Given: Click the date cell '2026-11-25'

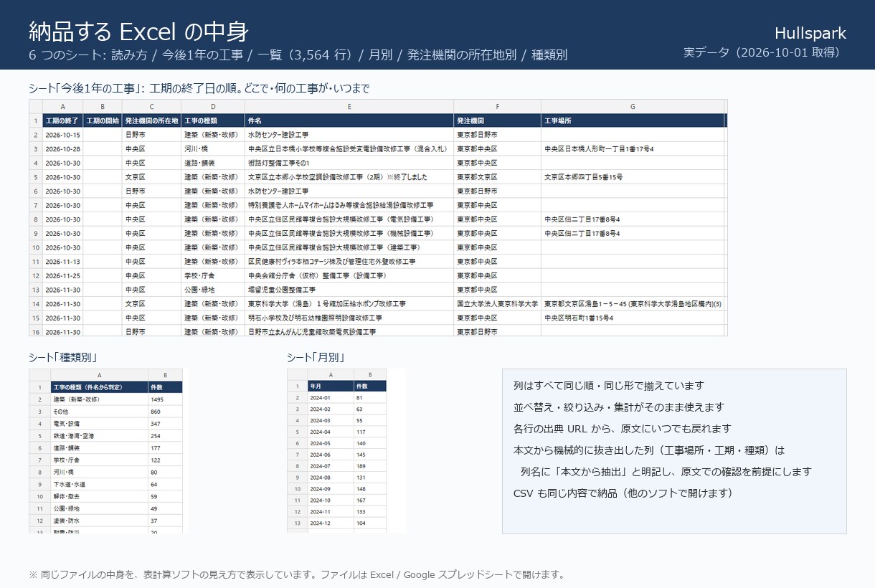Looking at the screenshot, I should click(x=62, y=276).
